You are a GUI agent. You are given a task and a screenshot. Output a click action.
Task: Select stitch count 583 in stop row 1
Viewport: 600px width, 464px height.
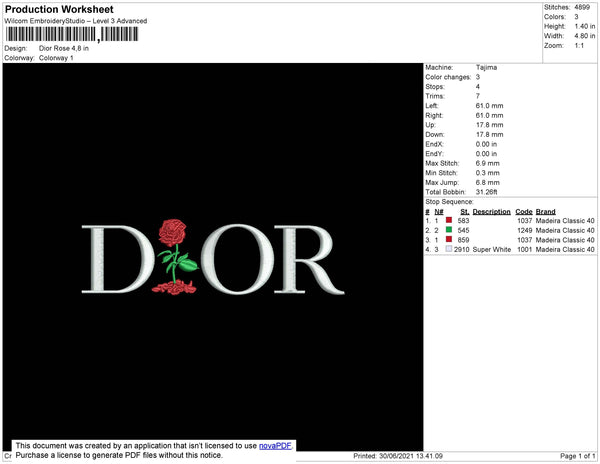point(463,221)
